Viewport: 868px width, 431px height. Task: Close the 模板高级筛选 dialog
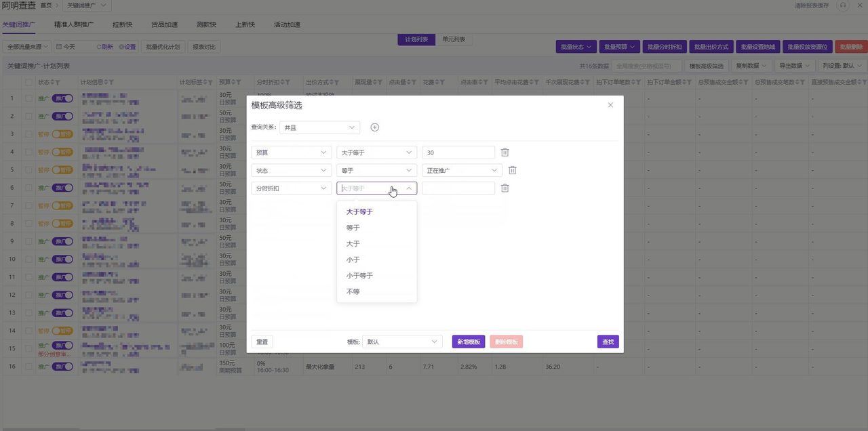coord(610,105)
